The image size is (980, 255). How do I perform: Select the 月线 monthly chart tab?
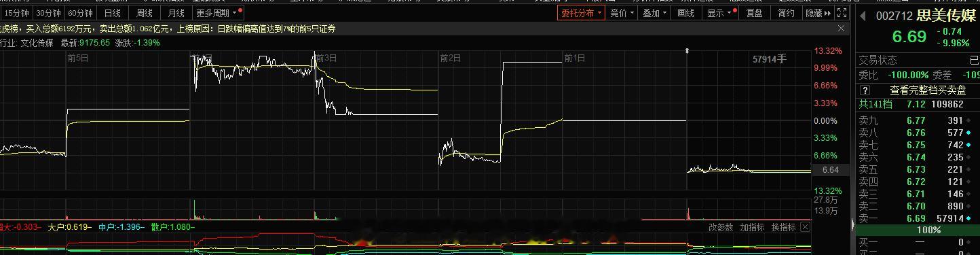point(176,13)
